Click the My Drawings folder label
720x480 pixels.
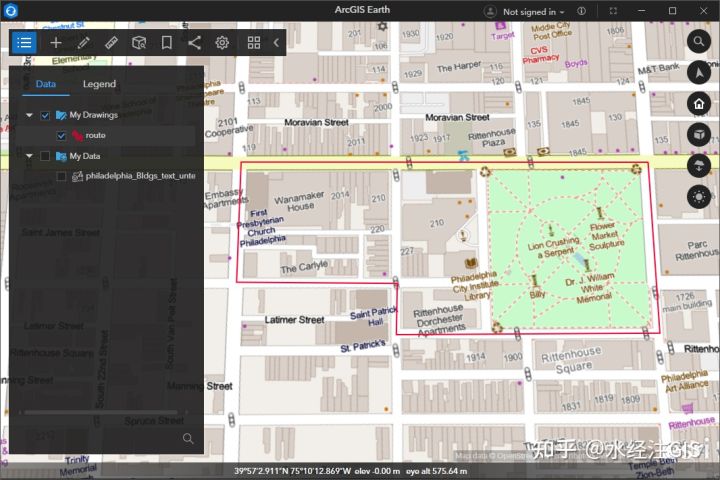coord(94,115)
